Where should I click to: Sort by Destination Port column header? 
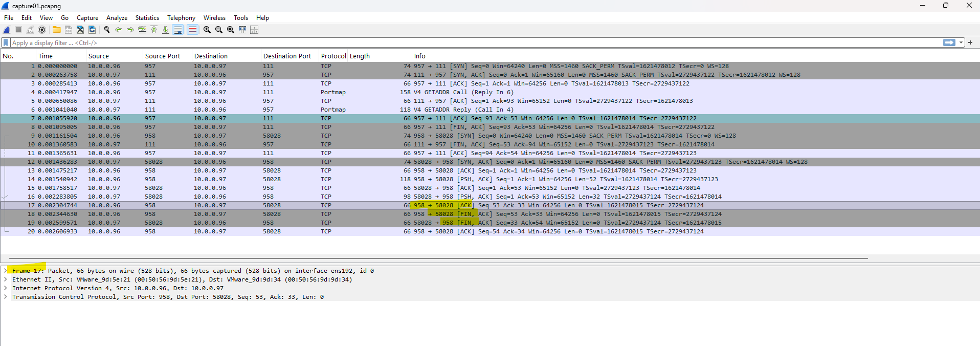(290, 56)
